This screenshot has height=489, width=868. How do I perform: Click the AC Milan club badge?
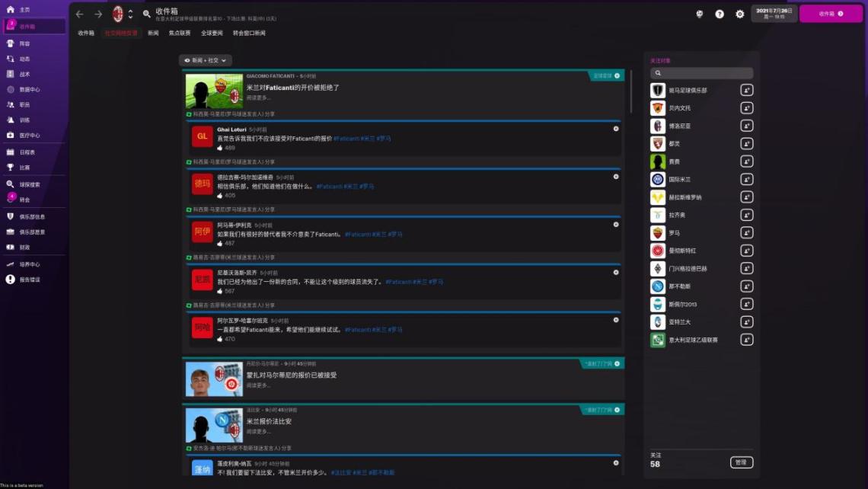[118, 14]
